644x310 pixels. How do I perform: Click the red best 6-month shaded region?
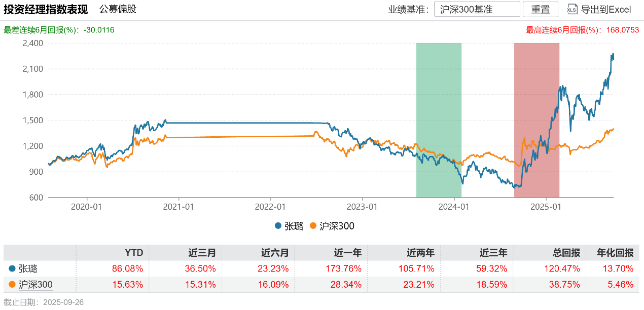click(536, 120)
